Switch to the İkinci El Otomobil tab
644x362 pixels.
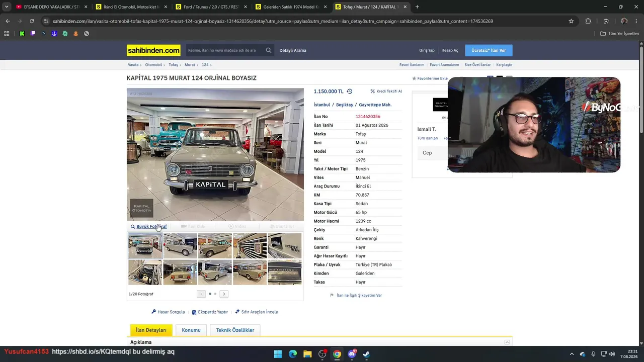tap(131, 7)
